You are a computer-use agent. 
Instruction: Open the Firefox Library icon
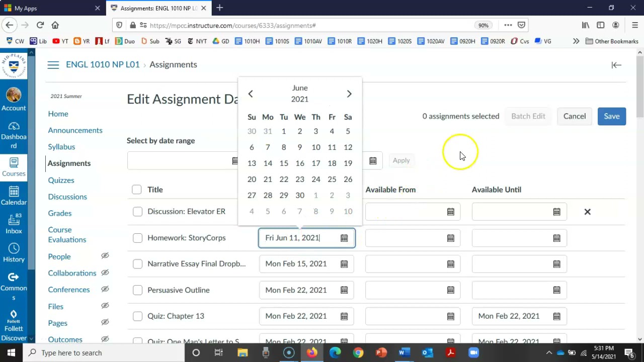coord(586,25)
